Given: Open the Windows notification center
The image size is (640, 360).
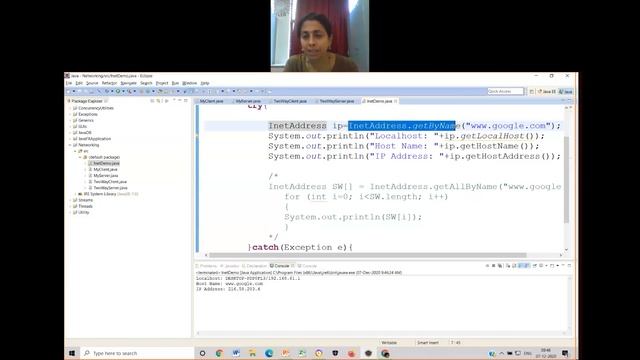Looking at the screenshot, I should 565,353.
